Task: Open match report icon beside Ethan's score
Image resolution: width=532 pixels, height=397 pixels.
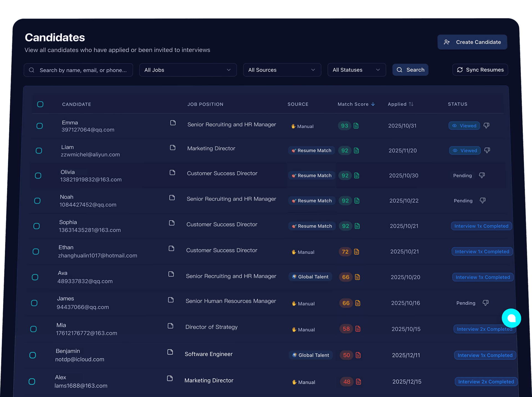Action: coord(357,252)
